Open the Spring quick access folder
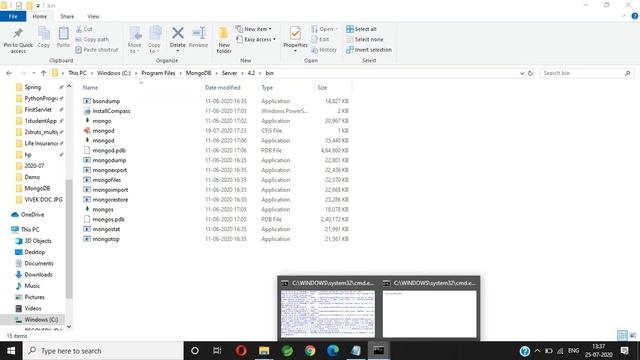The width and height of the screenshot is (640, 360). (32, 87)
